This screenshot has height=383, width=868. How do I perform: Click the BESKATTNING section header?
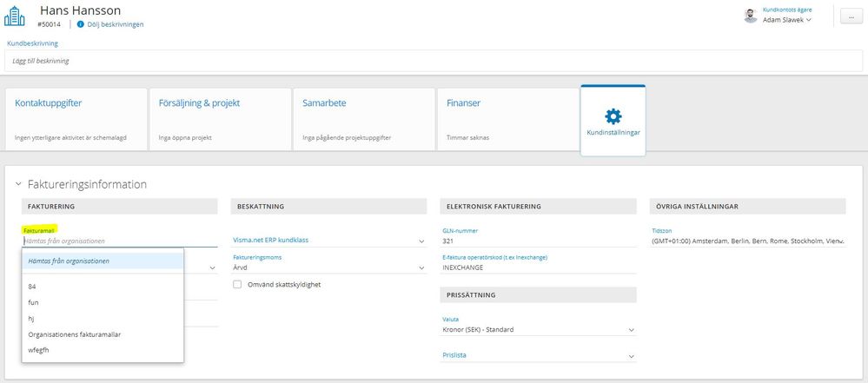(328, 207)
